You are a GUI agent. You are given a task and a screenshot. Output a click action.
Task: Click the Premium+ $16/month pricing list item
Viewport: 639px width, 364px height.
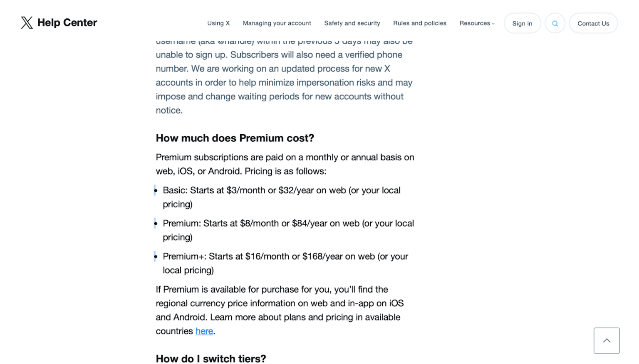coord(285,263)
